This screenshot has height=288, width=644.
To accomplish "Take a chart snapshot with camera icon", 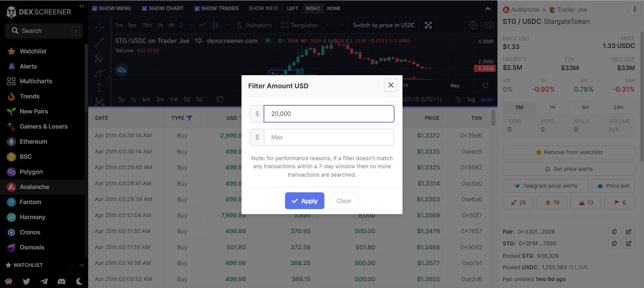I will [489, 25].
